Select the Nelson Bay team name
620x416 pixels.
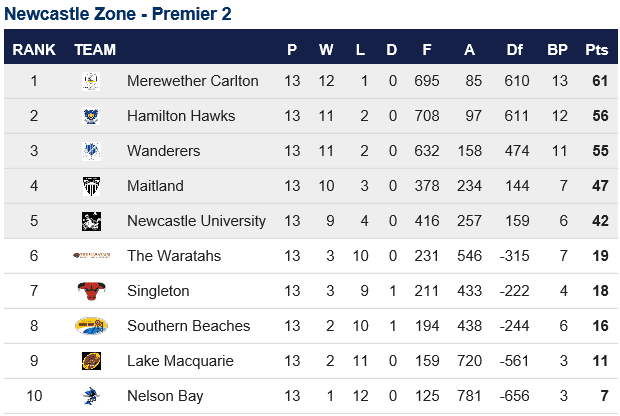165,396
